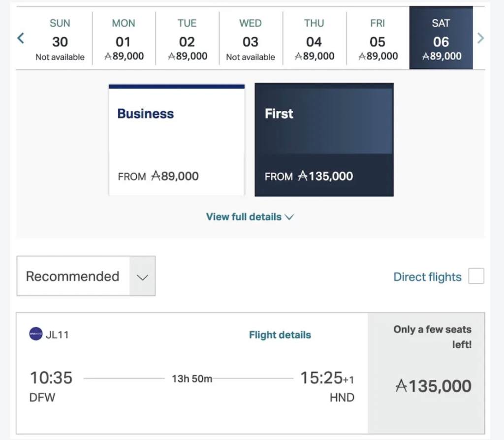Open the Recommended sort dropdown
Image resolution: width=504 pixels, height=440 pixels.
pyautogui.click(x=86, y=276)
